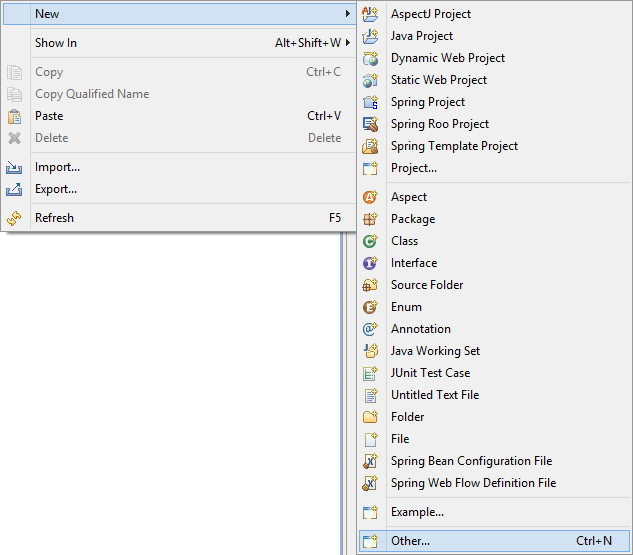This screenshot has width=633, height=555.
Task: Create a new Package
Action: (494, 219)
